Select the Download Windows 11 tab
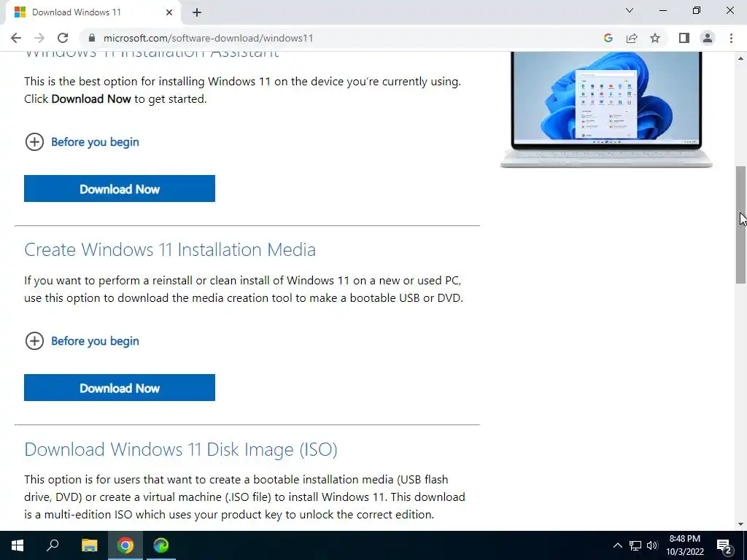Image resolution: width=747 pixels, height=560 pixels. click(93, 12)
